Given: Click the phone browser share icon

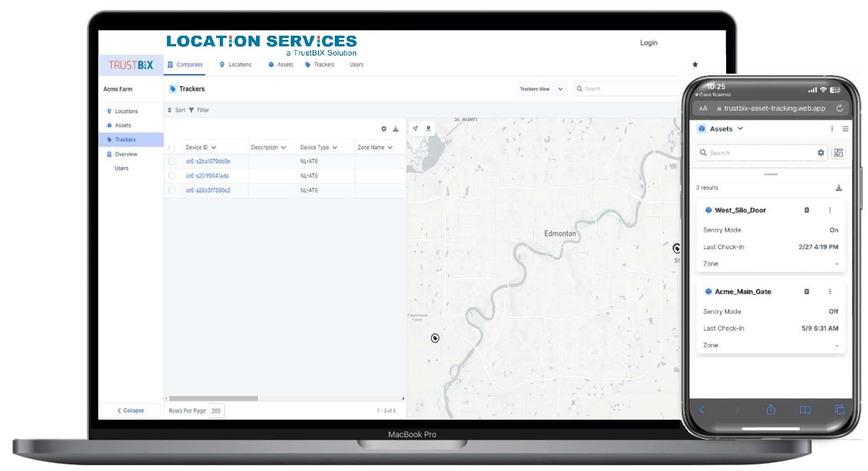Looking at the screenshot, I should 771,409.
